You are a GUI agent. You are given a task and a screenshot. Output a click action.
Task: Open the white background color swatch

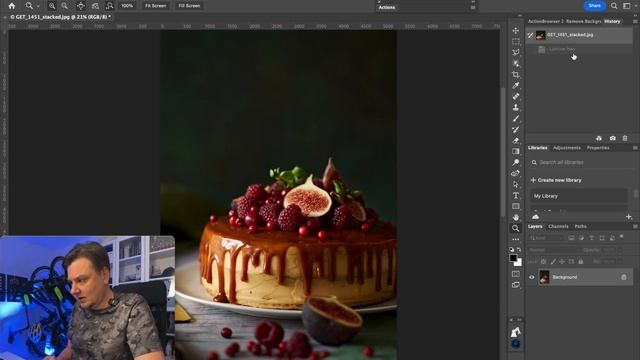click(x=519, y=263)
